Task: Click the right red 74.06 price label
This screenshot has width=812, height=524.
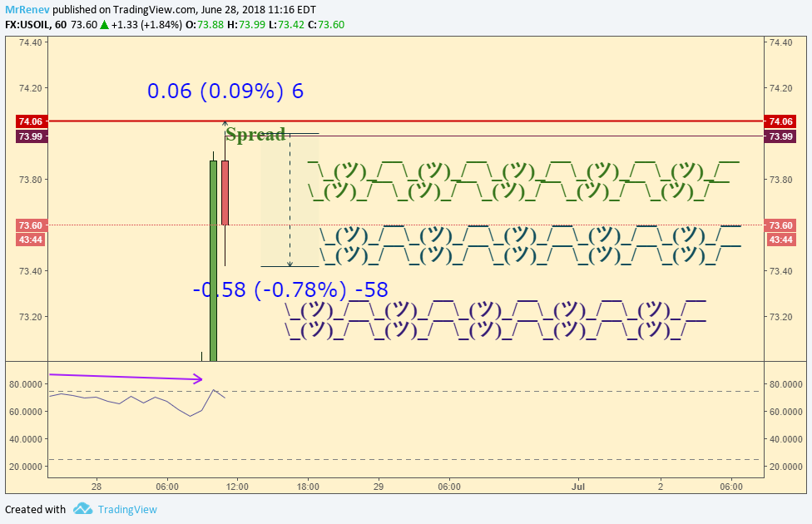Action: click(780, 121)
